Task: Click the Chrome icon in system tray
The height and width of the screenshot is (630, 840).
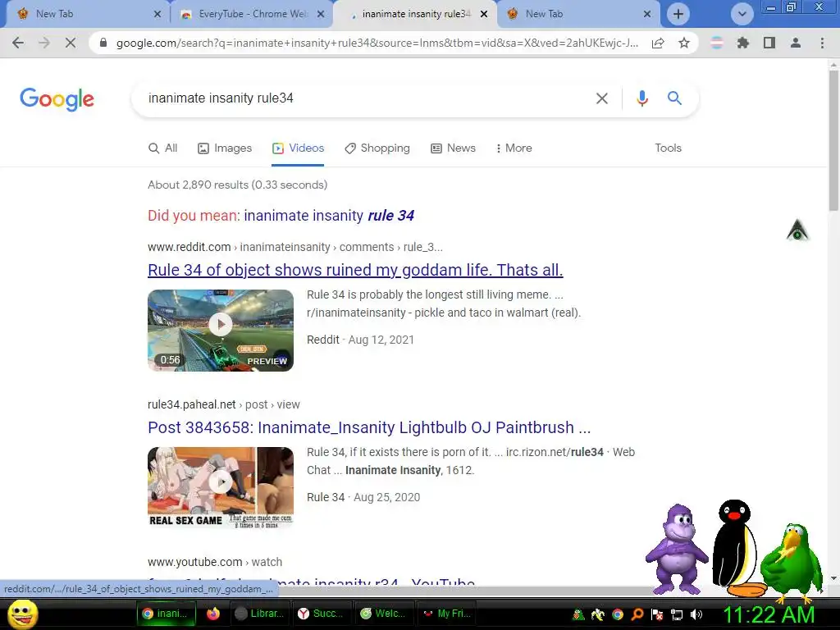Action: coord(618,614)
